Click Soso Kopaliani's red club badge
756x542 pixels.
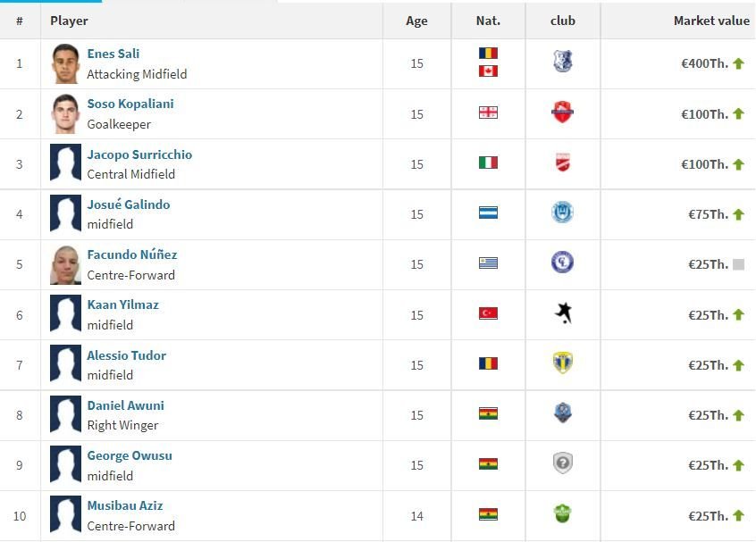click(562, 112)
